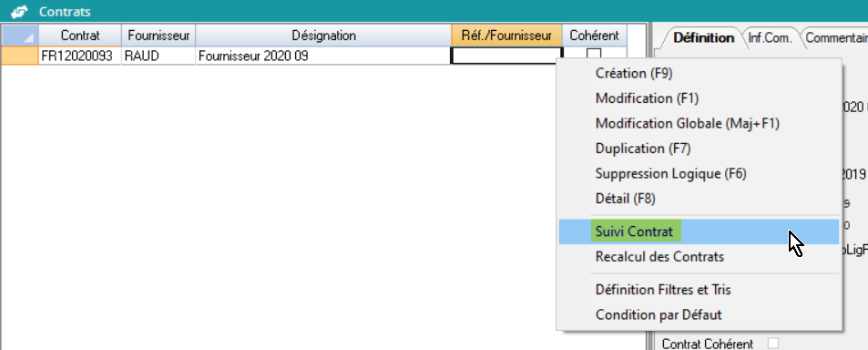The height and width of the screenshot is (350, 868).
Task: Select Duplication (F7) option
Action: pos(643,149)
